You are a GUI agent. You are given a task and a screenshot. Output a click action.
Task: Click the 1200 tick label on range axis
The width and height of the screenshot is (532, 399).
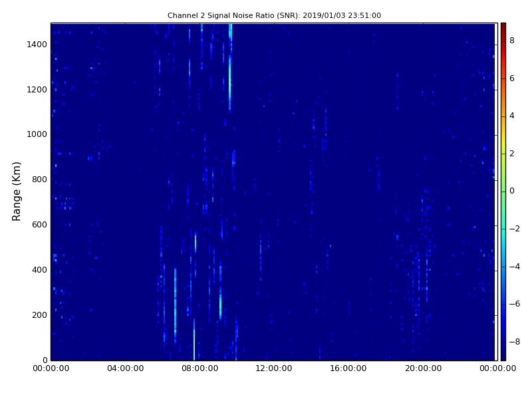point(37,90)
